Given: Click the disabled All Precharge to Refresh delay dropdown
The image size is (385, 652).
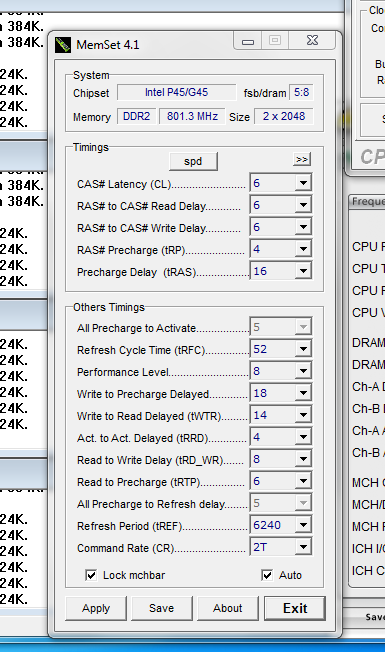Looking at the screenshot, I should [281, 503].
